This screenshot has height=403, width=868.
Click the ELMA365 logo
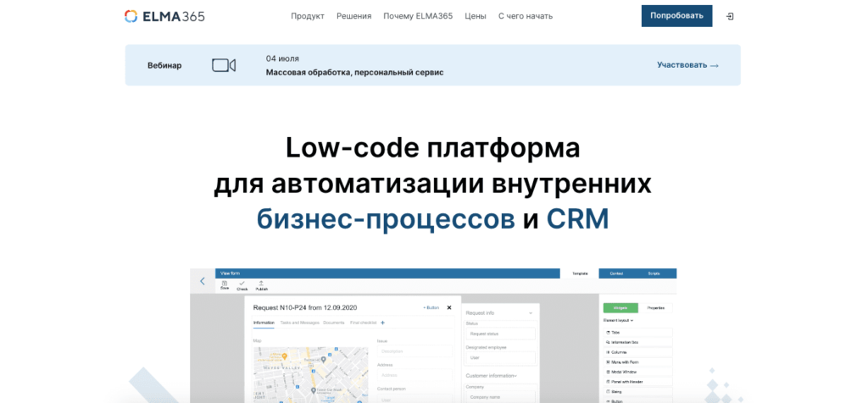164,16
